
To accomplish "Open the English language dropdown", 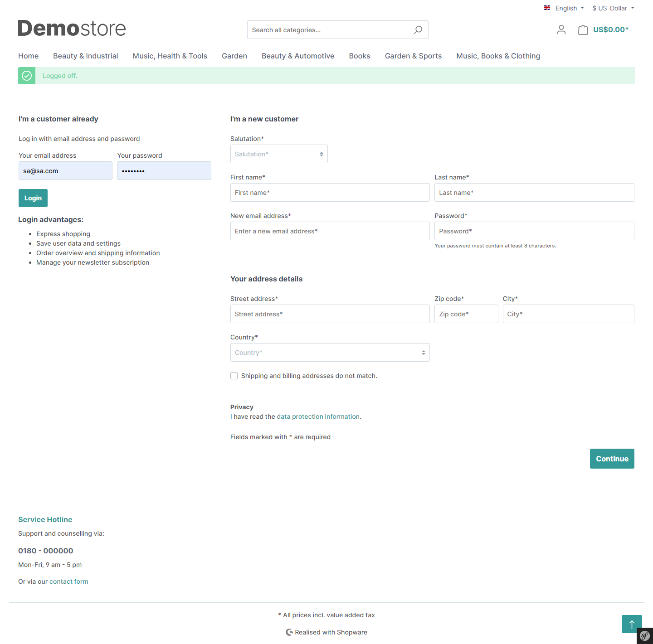I will coord(564,8).
